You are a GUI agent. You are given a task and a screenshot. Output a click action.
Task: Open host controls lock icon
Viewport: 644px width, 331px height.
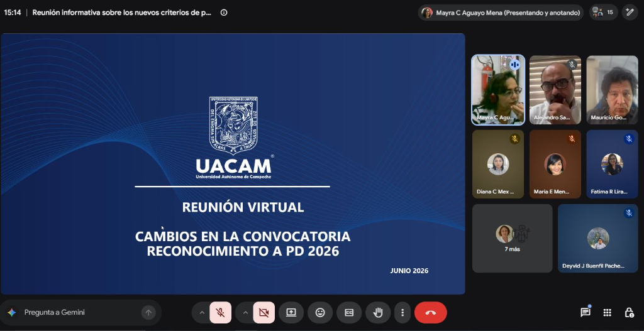tap(629, 313)
